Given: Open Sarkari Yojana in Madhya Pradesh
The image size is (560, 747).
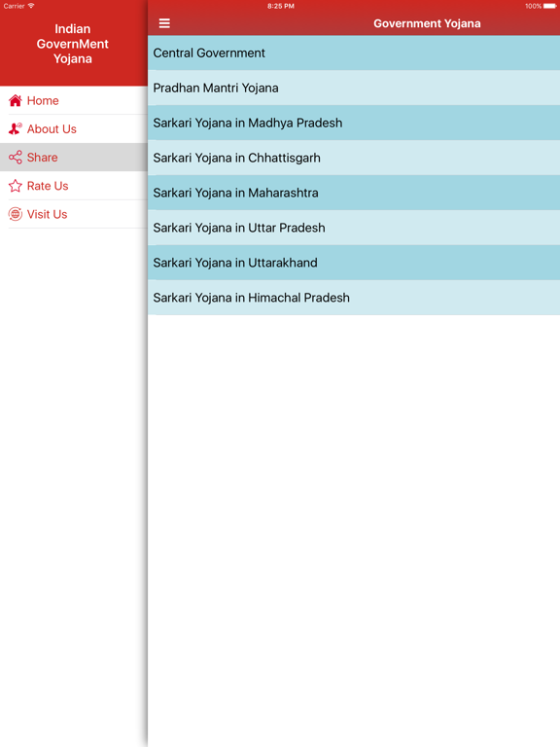Looking at the screenshot, I should click(x=354, y=123).
